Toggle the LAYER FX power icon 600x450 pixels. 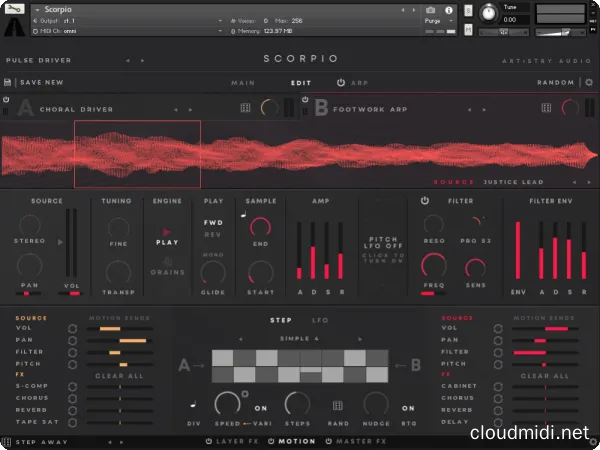(209, 441)
